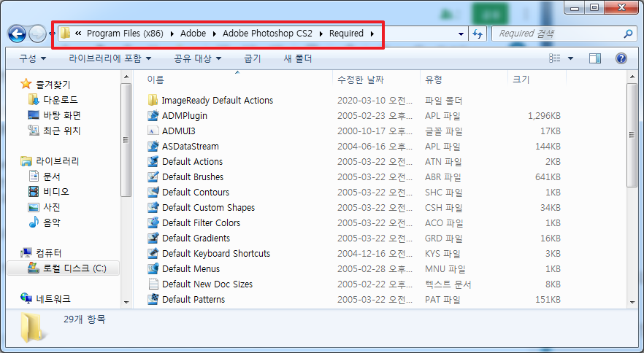The image size is (644, 353).
Task: Click the Default New Doc Sizes text icon
Action: (153, 284)
